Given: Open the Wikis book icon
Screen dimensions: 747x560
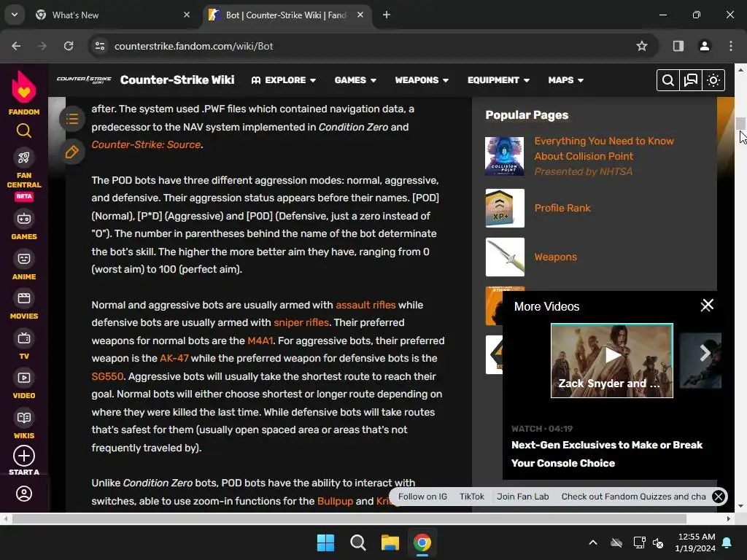Looking at the screenshot, I should pyautogui.click(x=24, y=418).
